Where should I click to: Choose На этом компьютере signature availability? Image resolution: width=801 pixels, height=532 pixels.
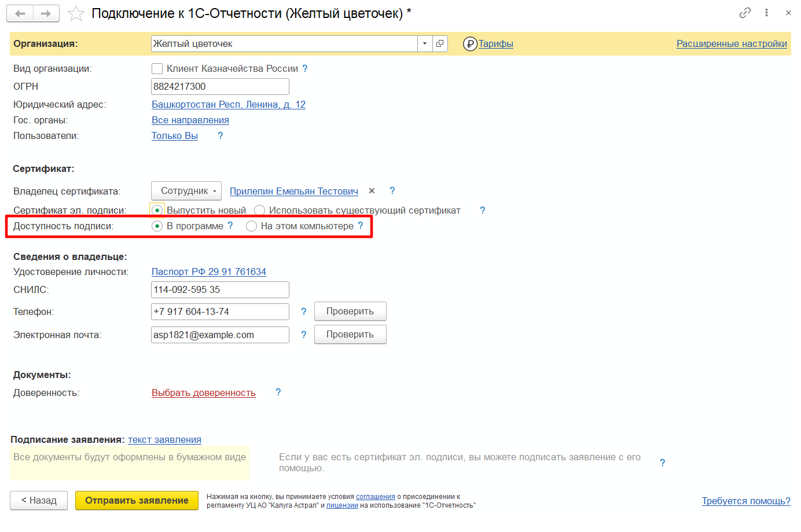click(251, 226)
